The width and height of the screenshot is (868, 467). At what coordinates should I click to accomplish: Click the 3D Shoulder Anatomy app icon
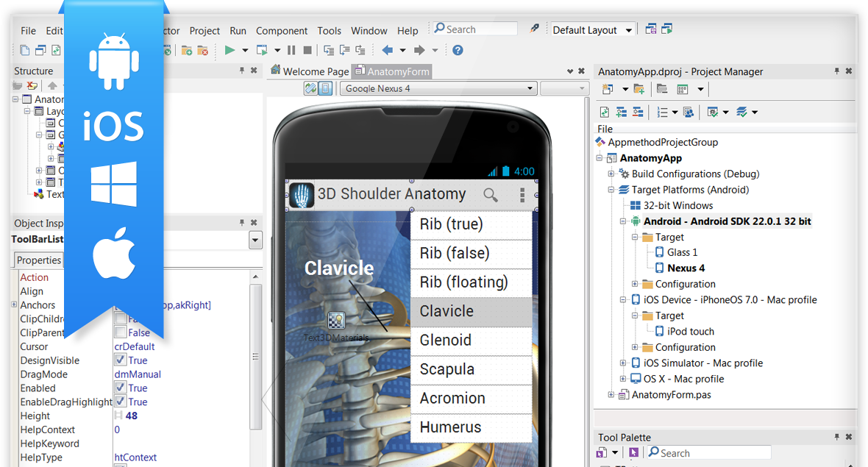point(302,196)
